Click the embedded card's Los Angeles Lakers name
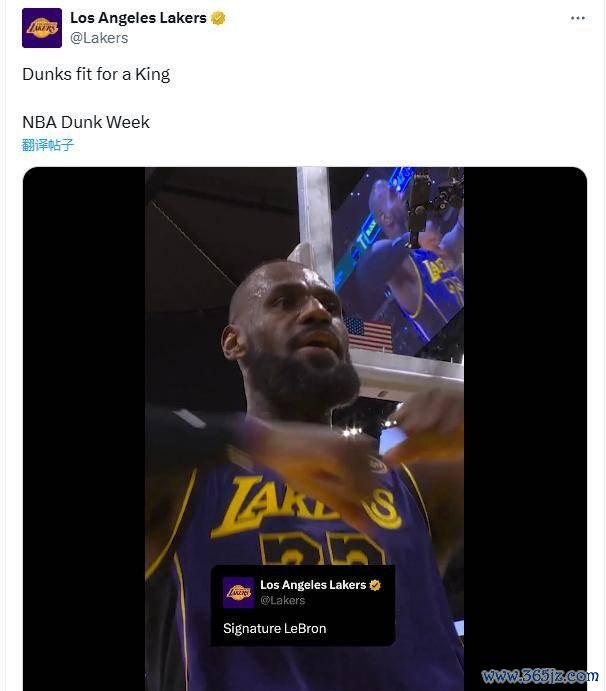The height and width of the screenshot is (691, 606). [x=313, y=585]
